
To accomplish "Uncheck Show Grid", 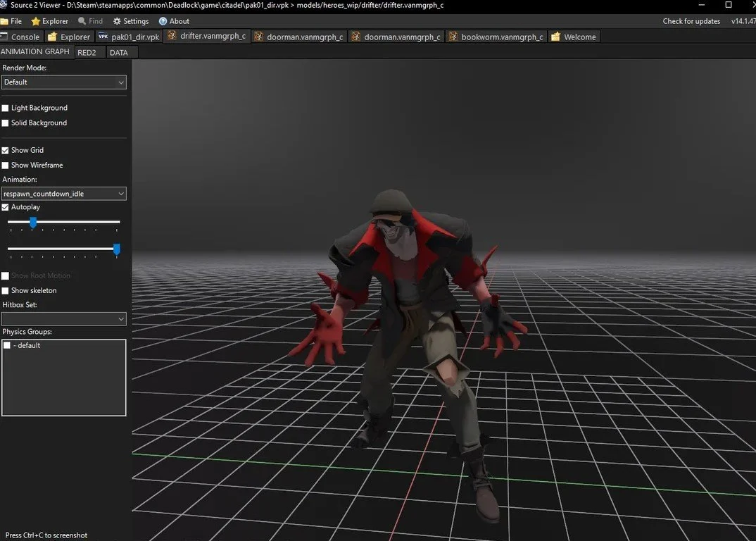I will pyautogui.click(x=6, y=151).
